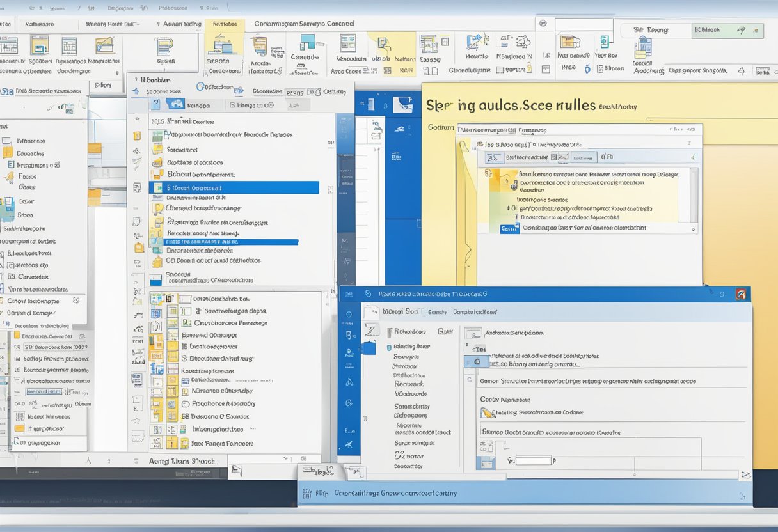This screenshot has height=532, width=778.
Task: Click the white text input field in the lower dialog
Action: [x=534, y=460]
